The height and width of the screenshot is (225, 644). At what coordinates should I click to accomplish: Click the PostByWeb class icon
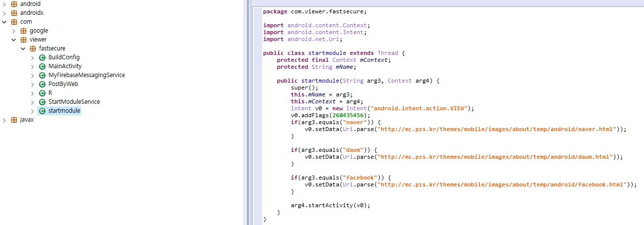click(x=42, y=84)
